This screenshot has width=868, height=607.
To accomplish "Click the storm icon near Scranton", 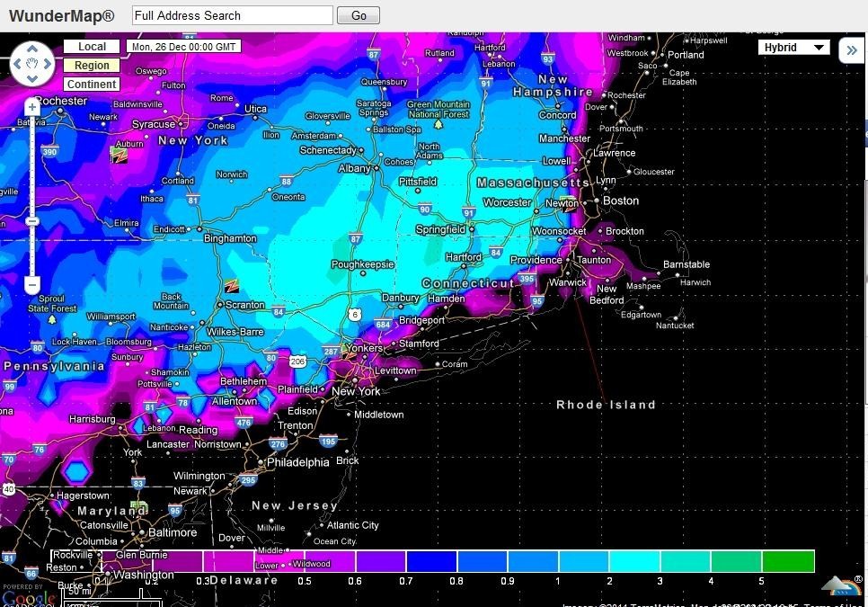I will (232, 286).
